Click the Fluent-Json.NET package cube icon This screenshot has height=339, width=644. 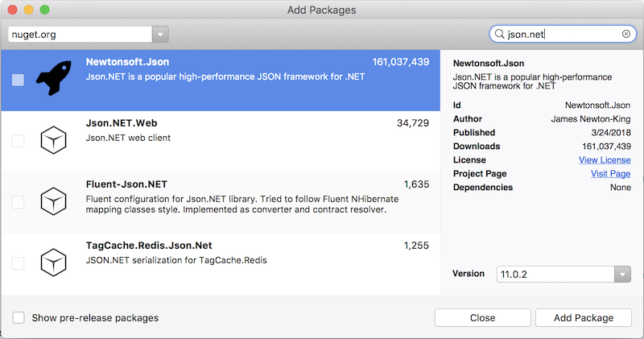(53, 201)
